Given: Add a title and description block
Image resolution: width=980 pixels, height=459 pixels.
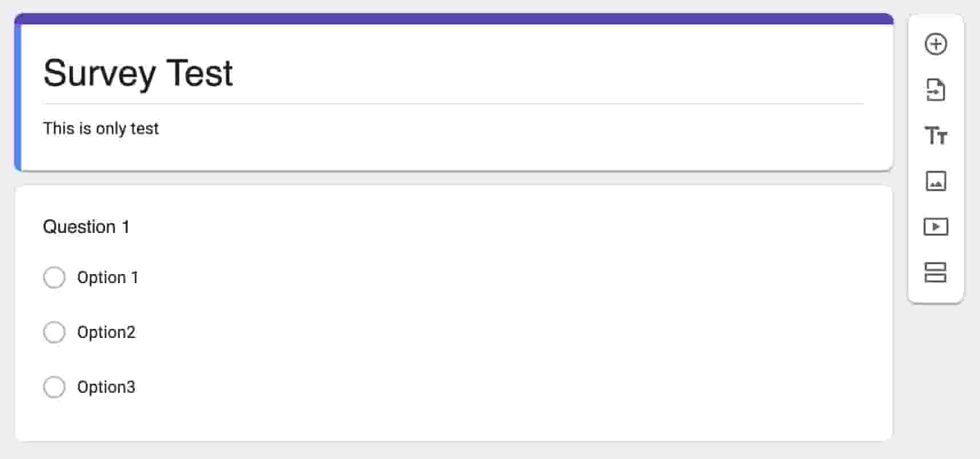Looking at the screenshot, I should pyautogui.click(x=935, y=136).
